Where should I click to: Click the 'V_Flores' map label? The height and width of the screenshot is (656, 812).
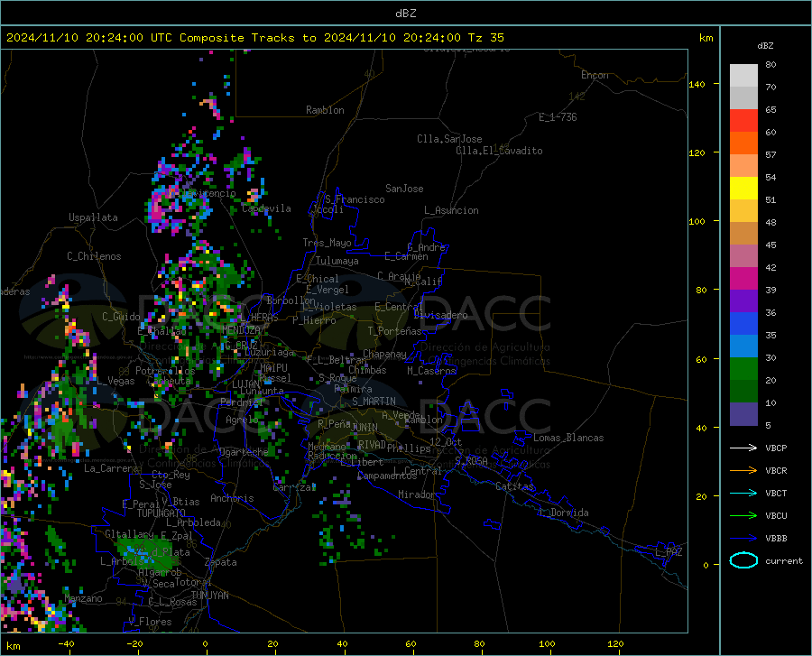click(150, 622)
